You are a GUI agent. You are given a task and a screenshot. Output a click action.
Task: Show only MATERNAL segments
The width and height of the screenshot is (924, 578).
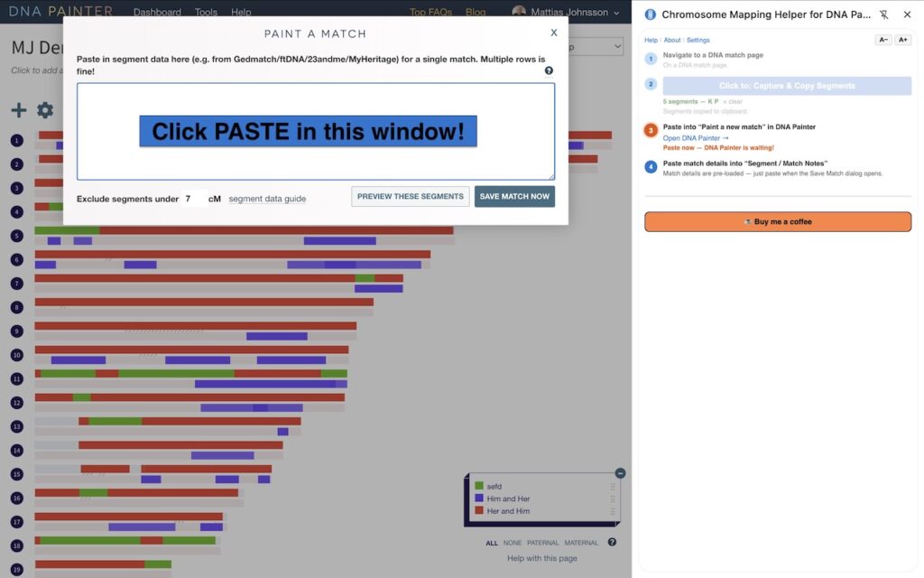click(x=581, y=543)
